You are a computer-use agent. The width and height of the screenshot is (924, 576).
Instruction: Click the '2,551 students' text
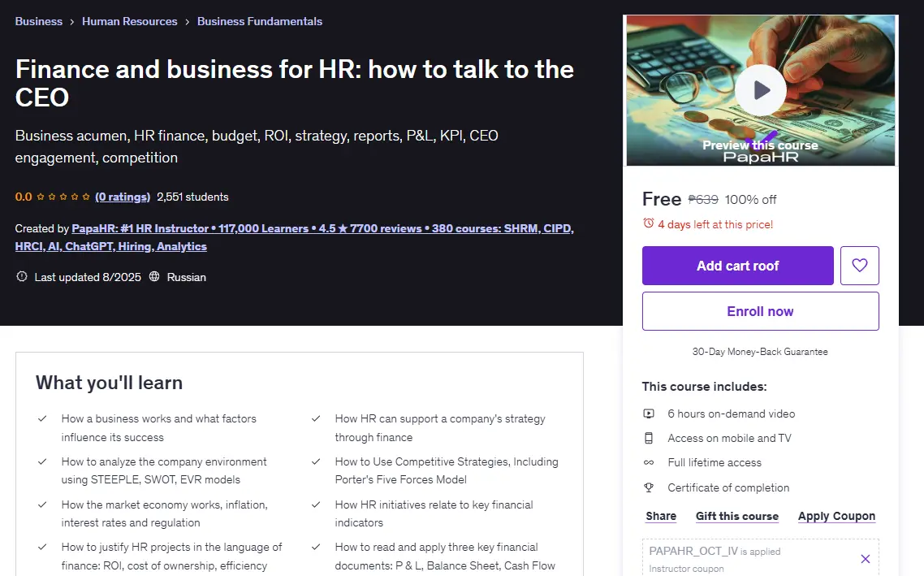coord(192,197)
